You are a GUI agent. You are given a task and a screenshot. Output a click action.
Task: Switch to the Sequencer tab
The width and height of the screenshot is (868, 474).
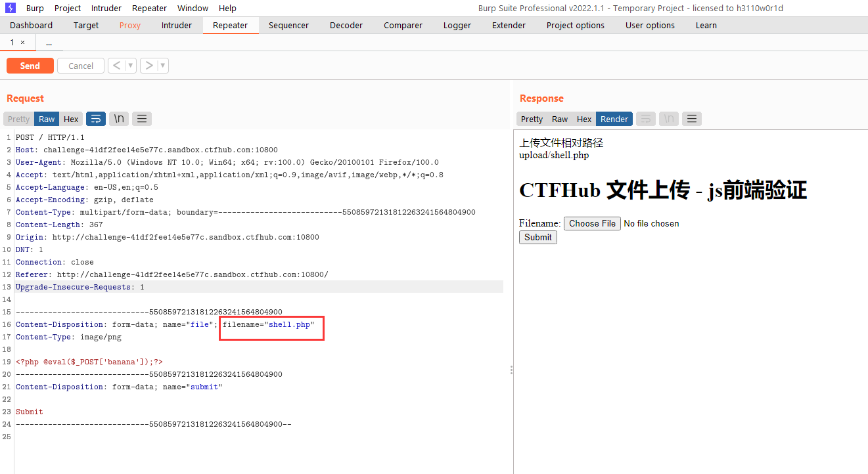click(288, 25)
